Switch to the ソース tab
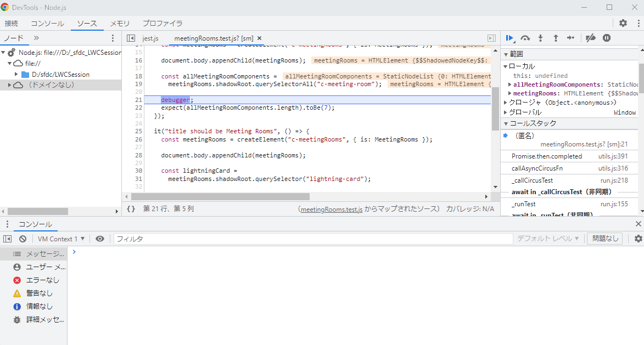 (x=87, y=24)
